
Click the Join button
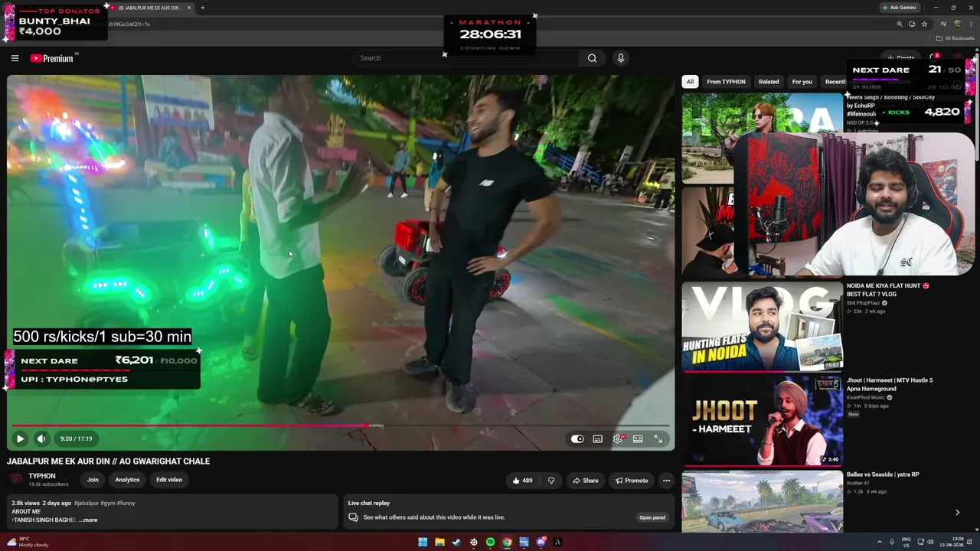[x=93, y=480]
